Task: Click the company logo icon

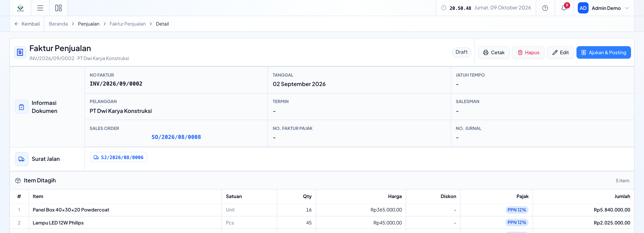Action: [20, 8]
